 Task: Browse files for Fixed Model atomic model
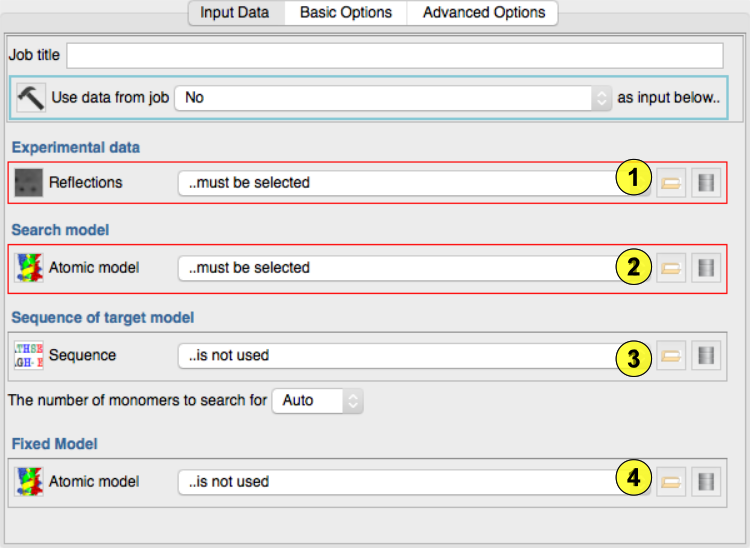(671, 481)
